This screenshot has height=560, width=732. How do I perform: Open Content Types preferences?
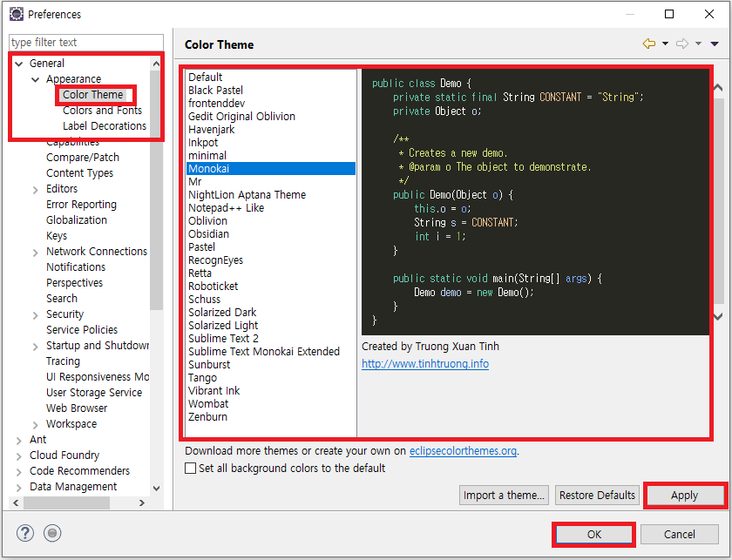[x=80, y=173]
